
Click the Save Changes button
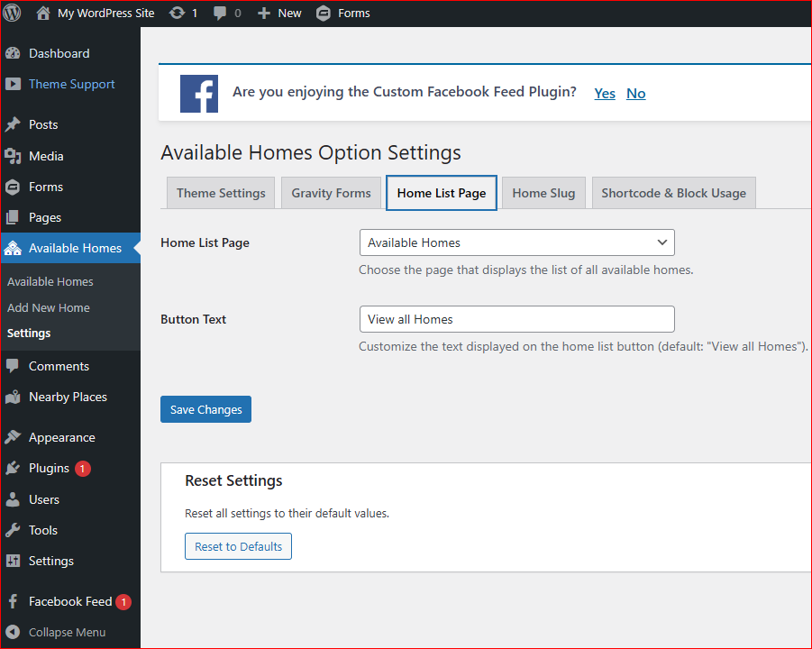(x=205, y=409)
